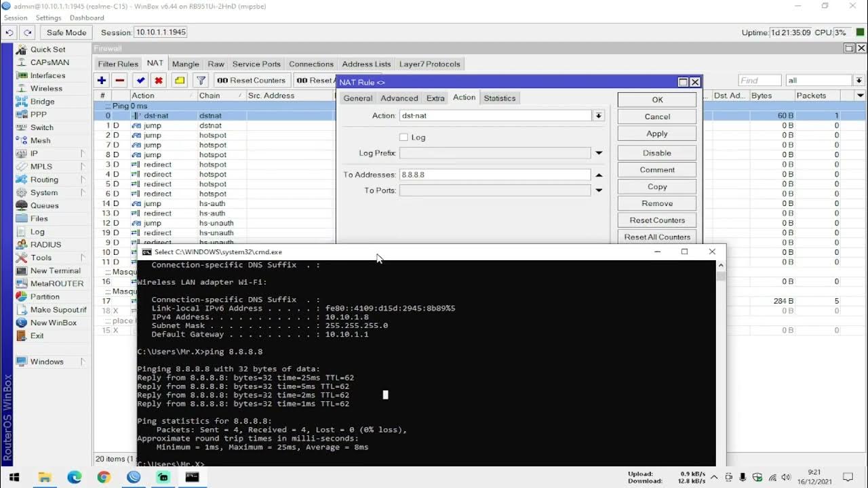The width and height of the screenshot is (868, 488).
Task: Click the redo arrow in WinBox toolbar
Action: (x=28, y=33)
